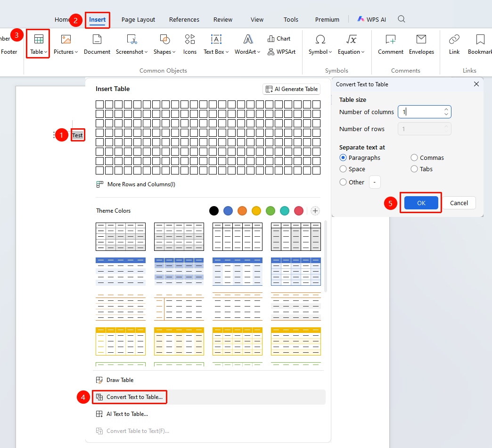Insert a Link
492x448 pixels.
[454, 44]
